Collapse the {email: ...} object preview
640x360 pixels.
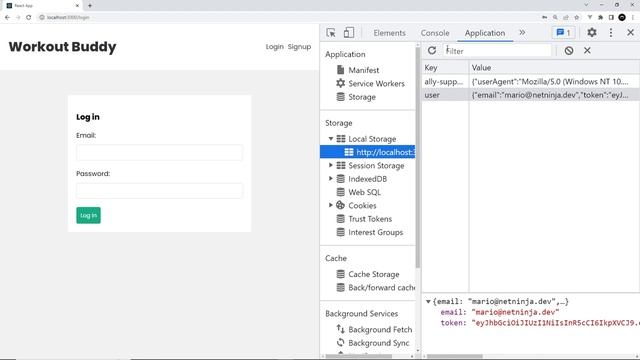[428, 302]
